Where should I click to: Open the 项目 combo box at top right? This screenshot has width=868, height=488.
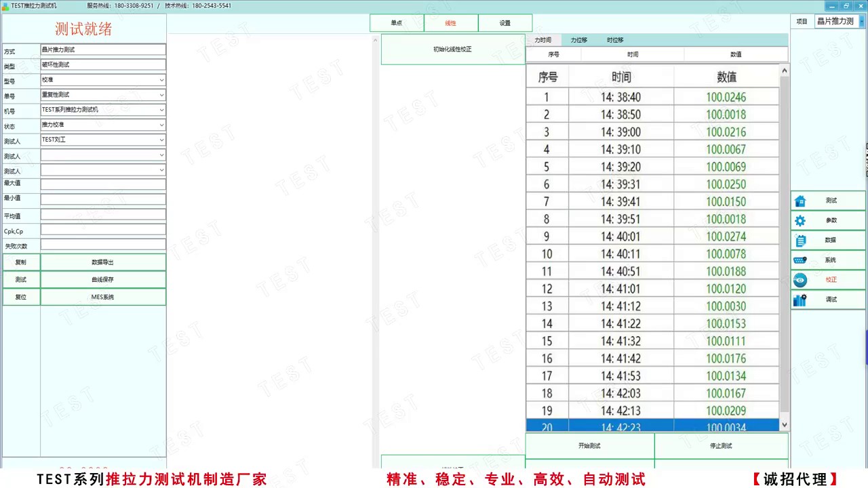coord(840,21)
